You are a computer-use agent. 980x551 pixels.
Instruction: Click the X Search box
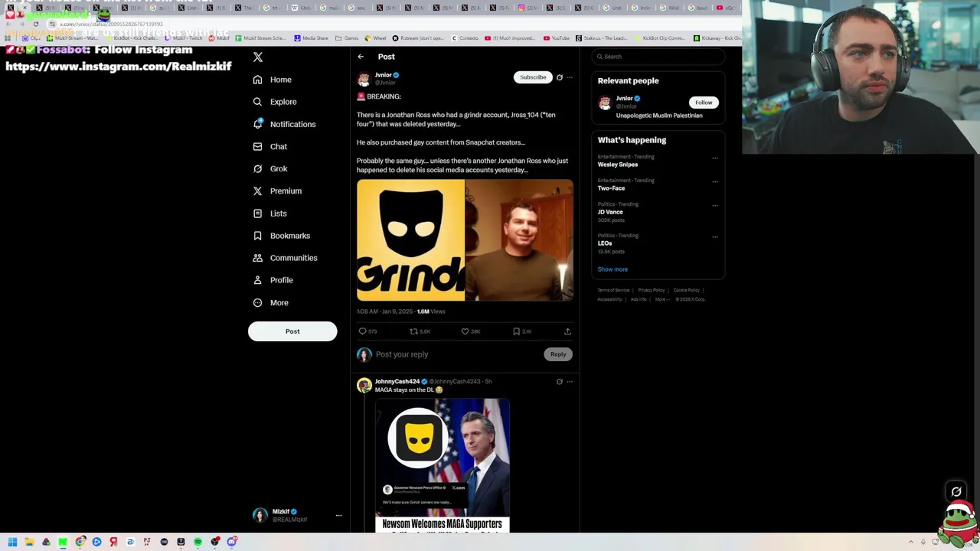pos(658,57)
